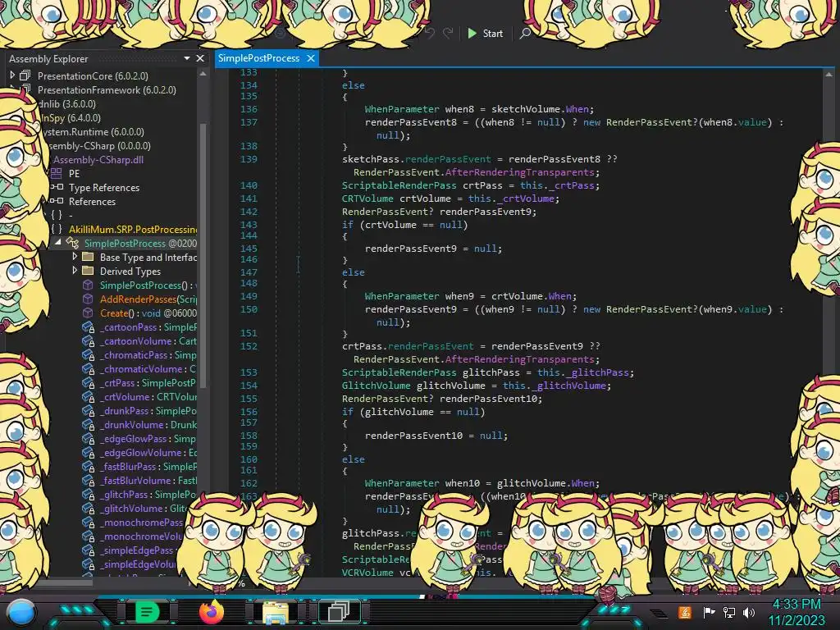
Task: Open the Assembly Explorer window options dropdown arrow
Action: pos(186,58)
